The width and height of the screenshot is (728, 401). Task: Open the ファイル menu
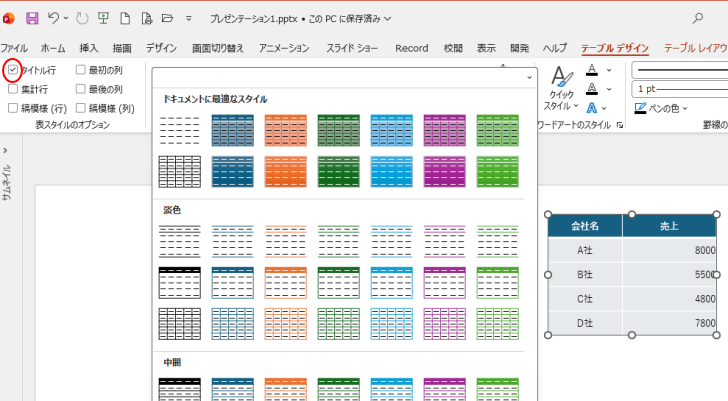(x=14, y=48)
